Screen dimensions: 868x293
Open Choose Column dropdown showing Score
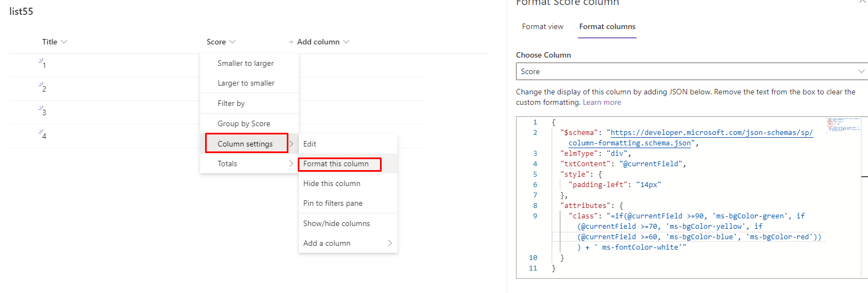coord(692,71)
